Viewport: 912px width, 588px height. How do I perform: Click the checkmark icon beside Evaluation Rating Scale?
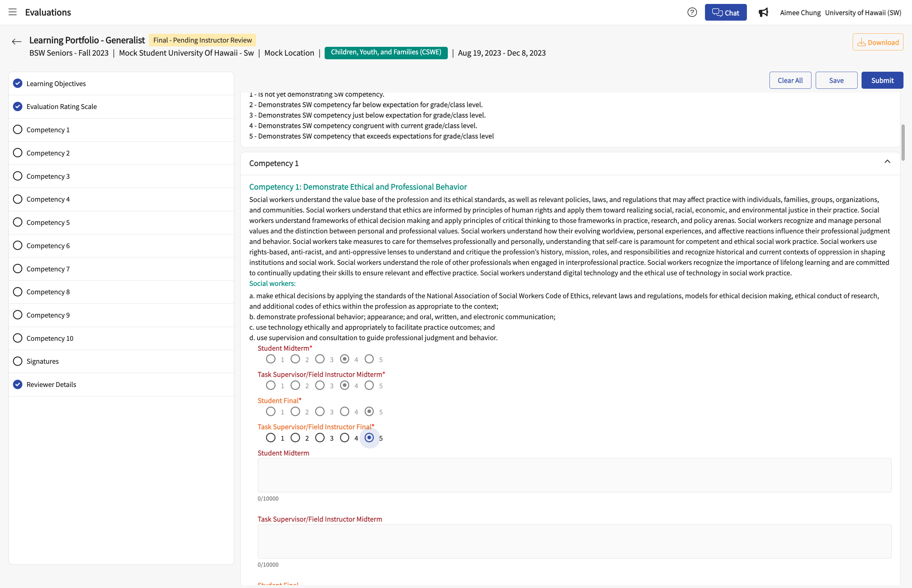click(18, 106)
